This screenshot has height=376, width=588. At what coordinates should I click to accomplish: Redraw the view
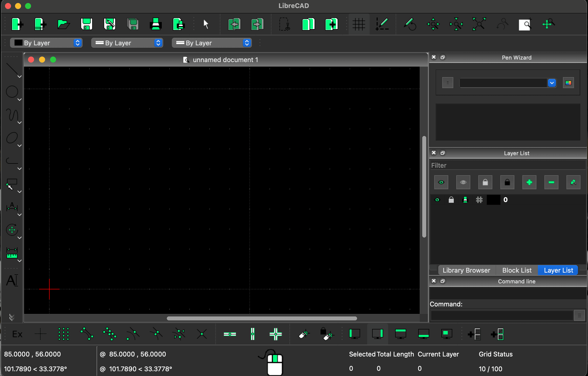[410, 24]
